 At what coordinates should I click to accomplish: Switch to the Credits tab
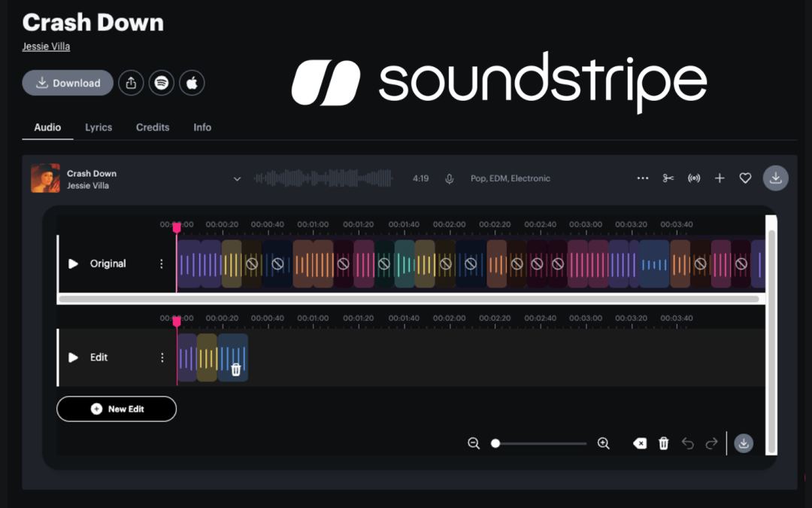(x=153, y=127)
